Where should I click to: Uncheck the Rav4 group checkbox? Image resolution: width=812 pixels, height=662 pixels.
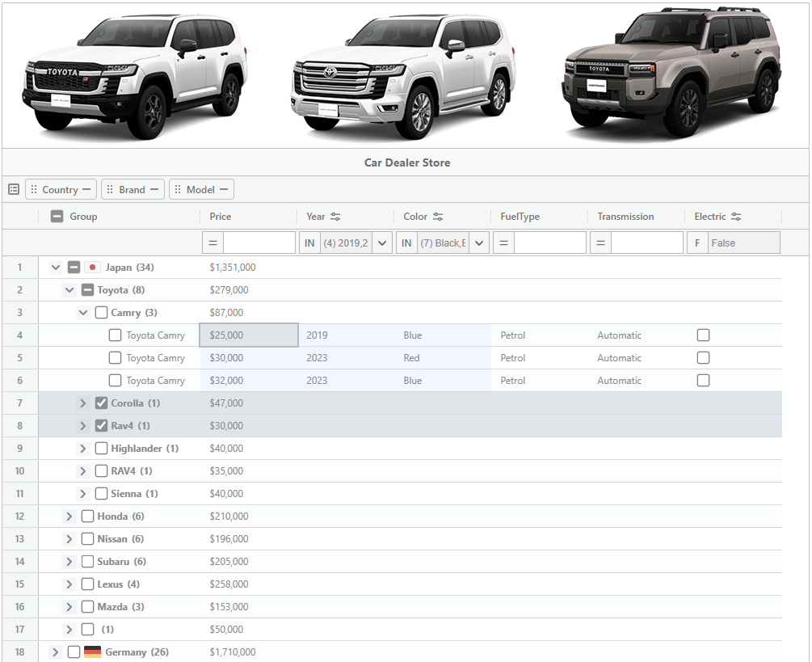(102, 426)
